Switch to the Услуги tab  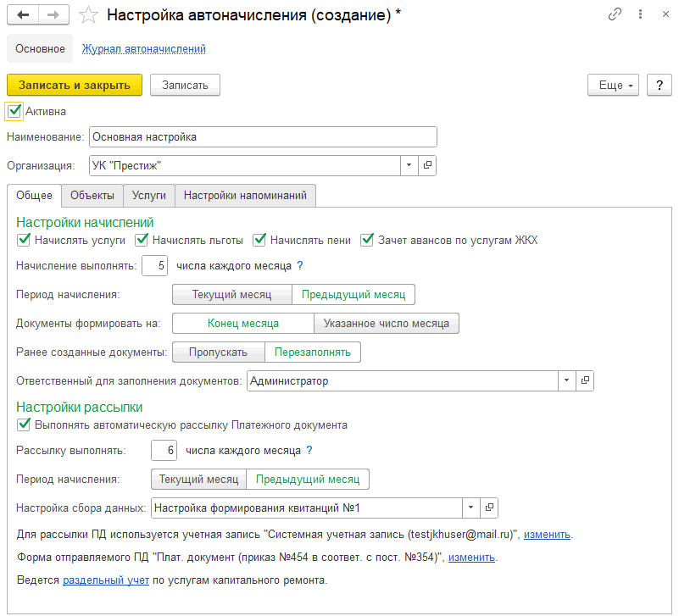[x=149, y=195]
